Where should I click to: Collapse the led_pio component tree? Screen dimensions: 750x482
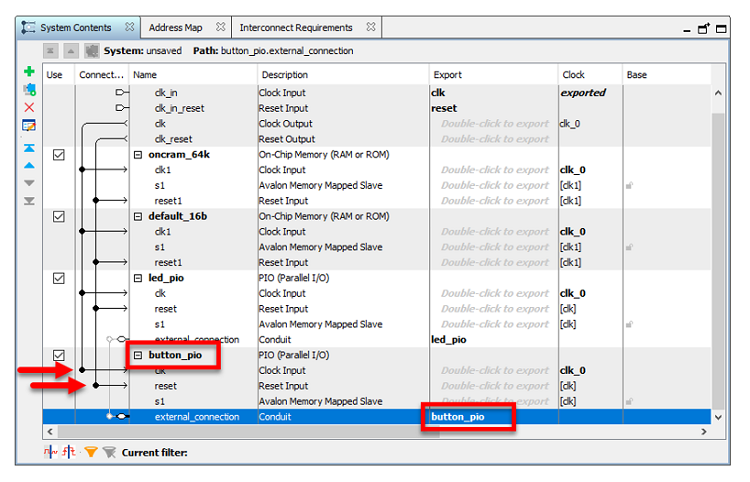[x=138, y=278]
